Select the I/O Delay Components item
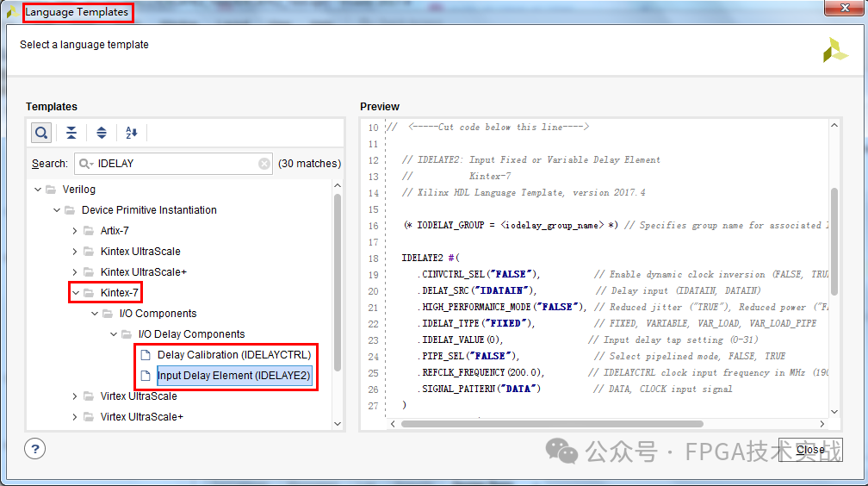Image resolution: width=868 pixels, height=486 pixels. coord(191,334)
